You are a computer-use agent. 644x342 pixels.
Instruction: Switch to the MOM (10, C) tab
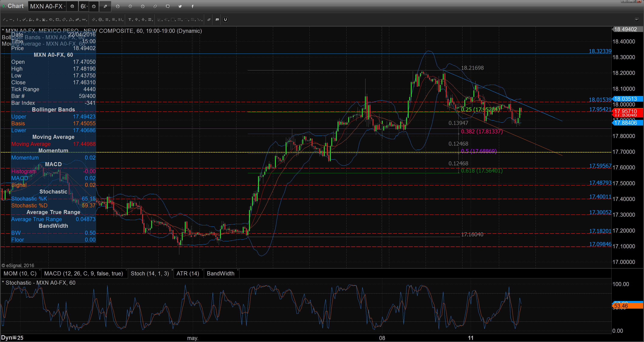coord(20,274)
